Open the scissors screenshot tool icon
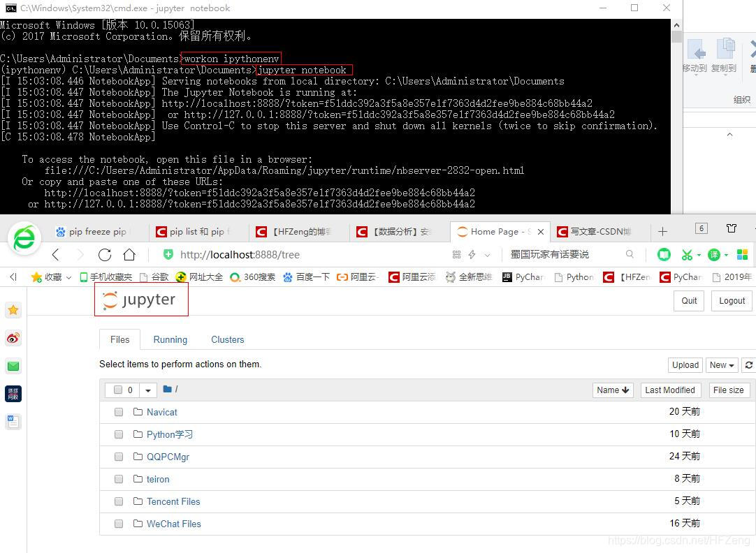 click(687, 254)
